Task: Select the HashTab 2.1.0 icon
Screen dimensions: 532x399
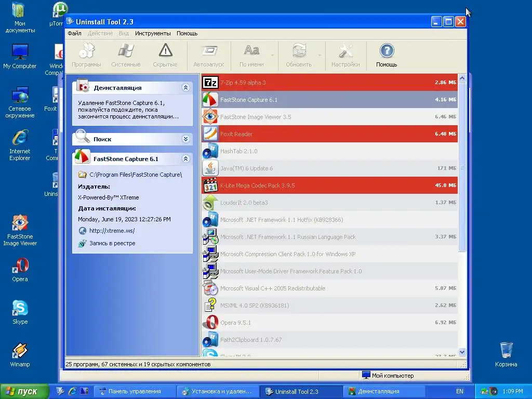Action: point(210,151)
